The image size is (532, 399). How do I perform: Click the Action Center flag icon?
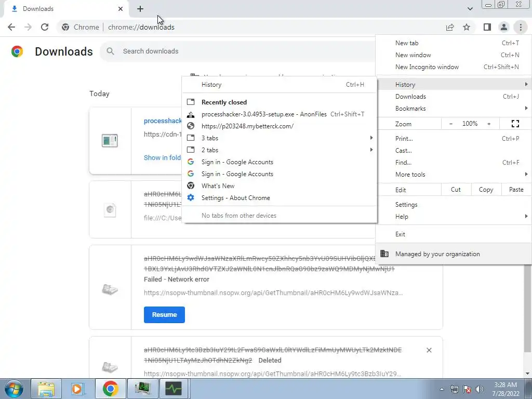coord(467,389)
